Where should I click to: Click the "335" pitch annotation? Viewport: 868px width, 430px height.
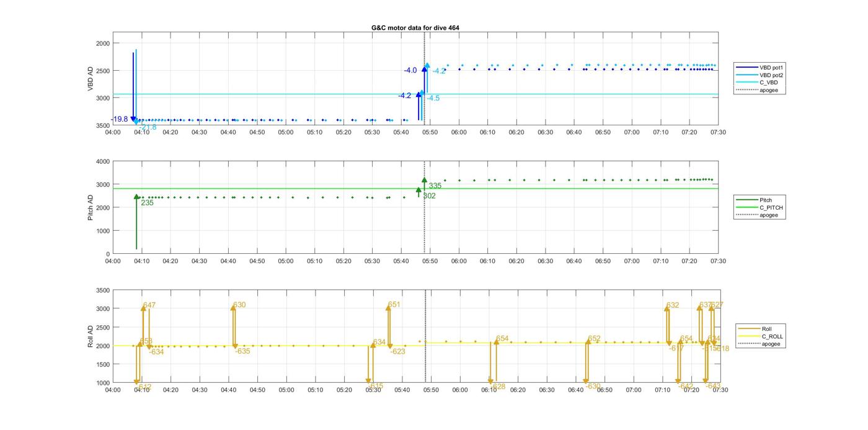tap(435, 186)
